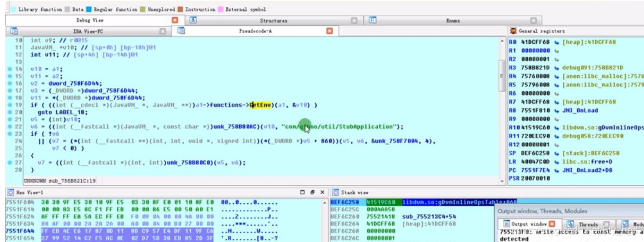Open the Threads tab in output panel
This screenshot has height=242, width=644.
click(588, 224)
